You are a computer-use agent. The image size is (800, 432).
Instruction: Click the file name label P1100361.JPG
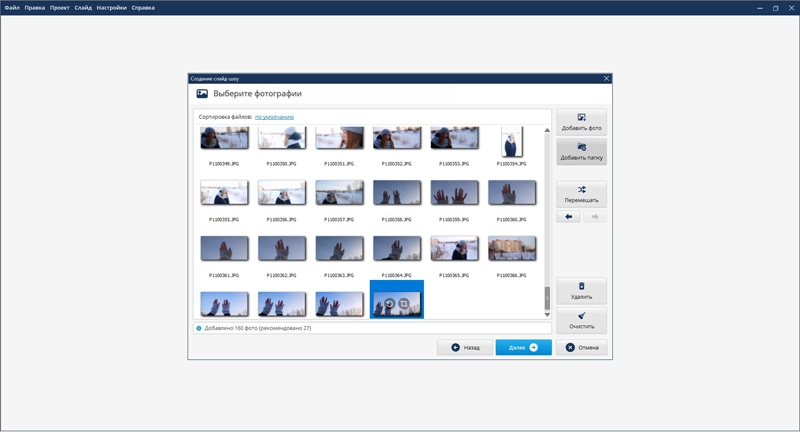(x=224, y=275)
